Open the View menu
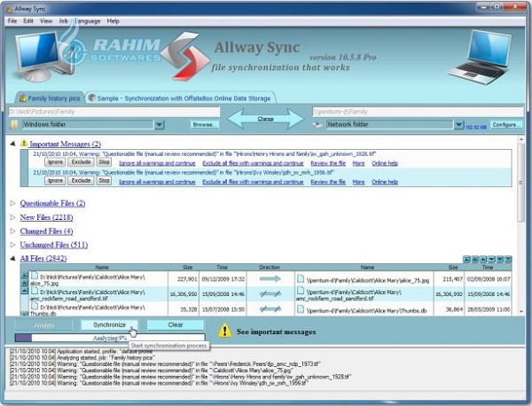 (46, 21)
